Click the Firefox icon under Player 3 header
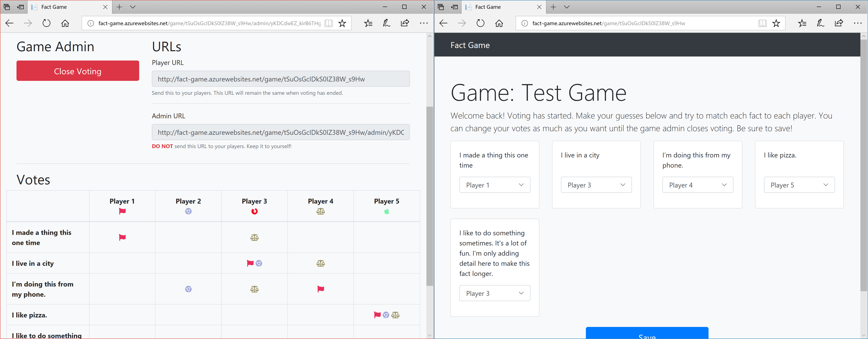Screen dimensions: 868x339 click(x=254, y=211)
